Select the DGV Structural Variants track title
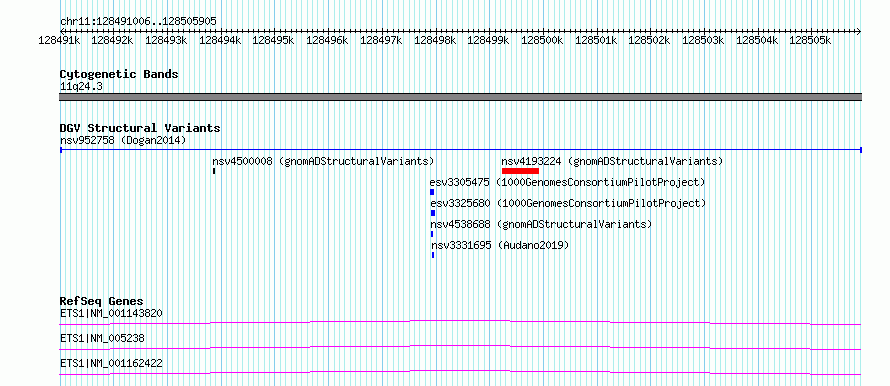Screen dimensions: 890x386 (140, 128)
